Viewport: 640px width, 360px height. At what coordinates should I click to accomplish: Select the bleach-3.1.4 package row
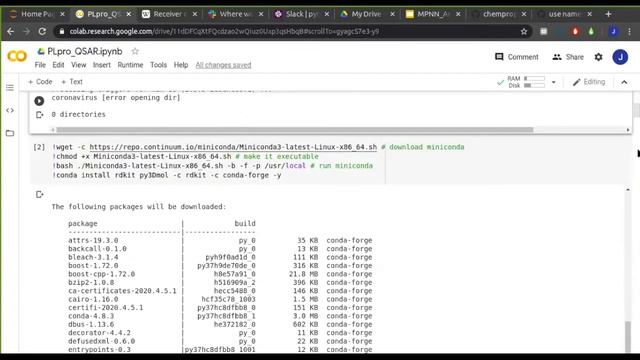point(220,257)
